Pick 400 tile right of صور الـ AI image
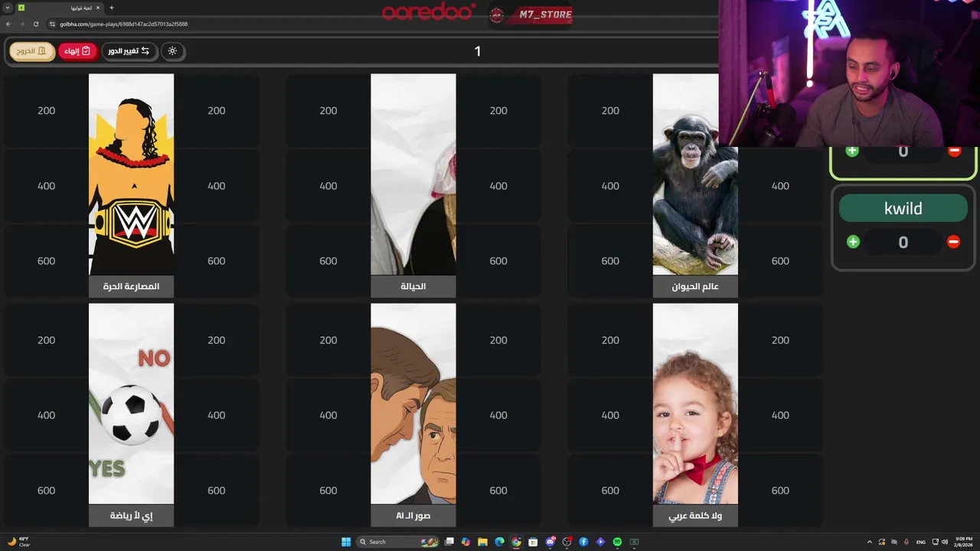This screenshot has width=980, height=551. tap(498, 415)
